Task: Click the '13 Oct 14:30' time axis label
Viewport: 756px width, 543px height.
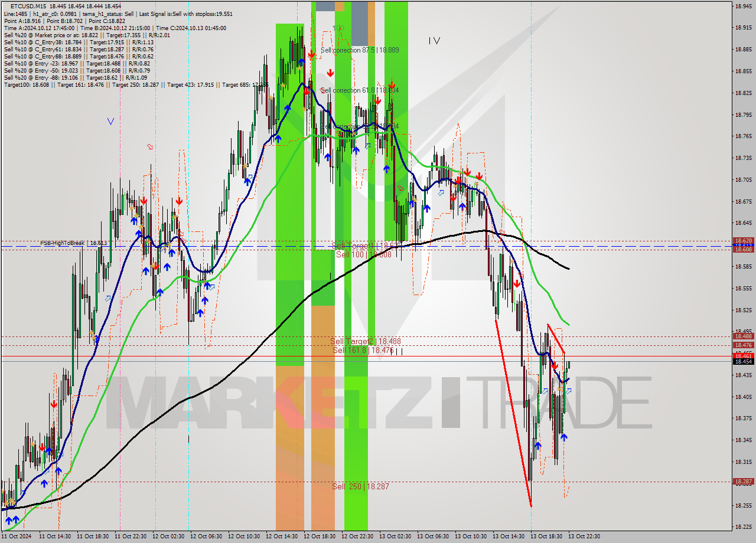Action: coord(509,537)
